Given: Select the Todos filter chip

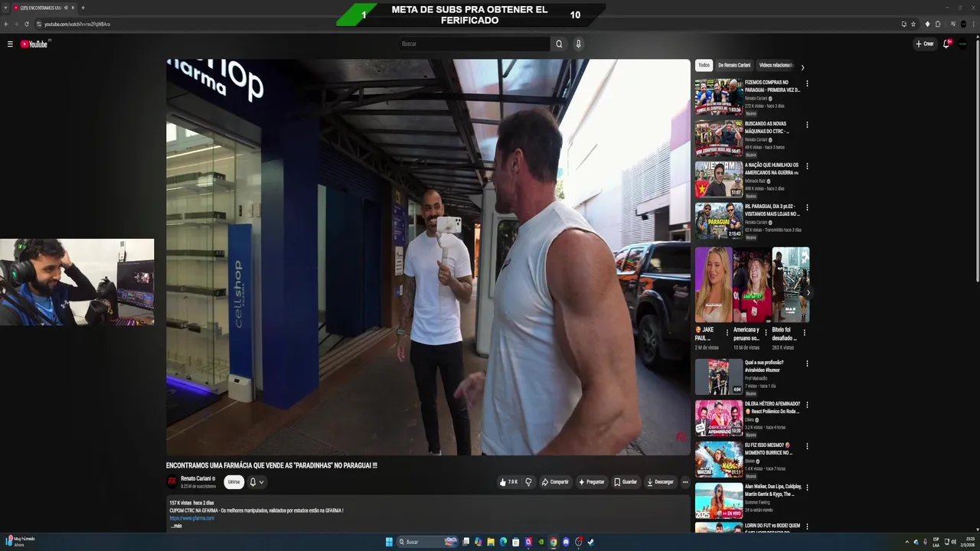Looking at the screenshot, I should point(704,65).
